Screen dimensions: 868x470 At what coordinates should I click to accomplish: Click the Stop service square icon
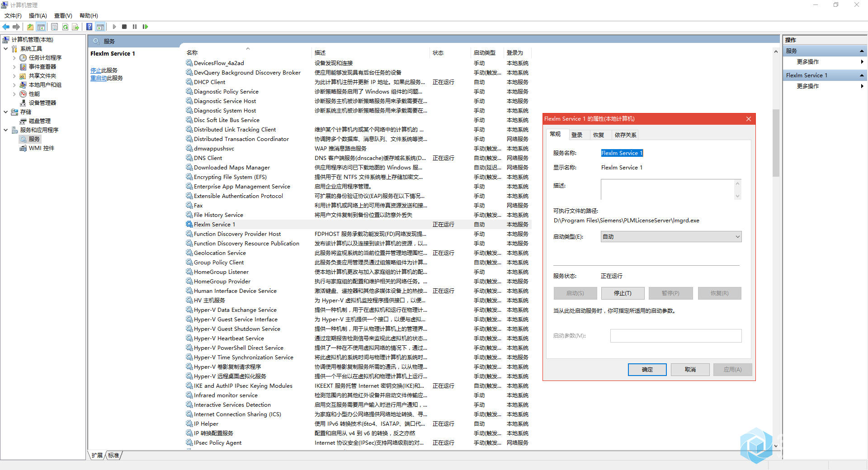[x=124, y=27]
